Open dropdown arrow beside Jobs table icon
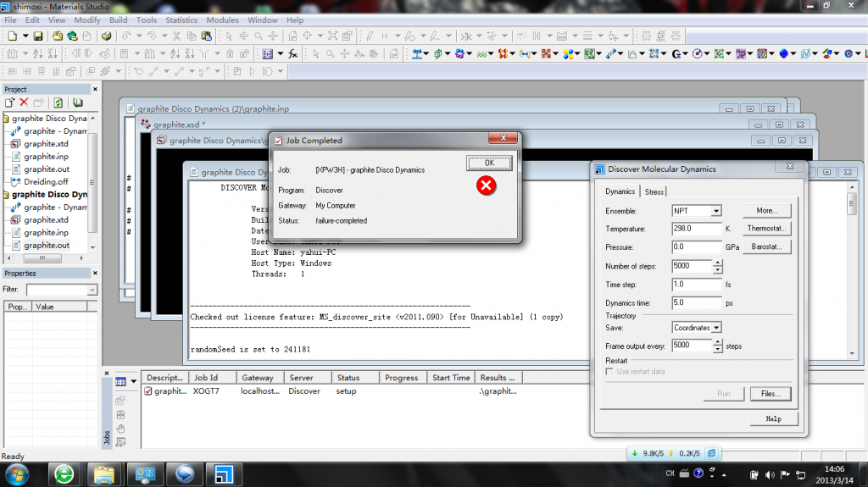Viewport: 868px width, 487px height. pos(133,382)
